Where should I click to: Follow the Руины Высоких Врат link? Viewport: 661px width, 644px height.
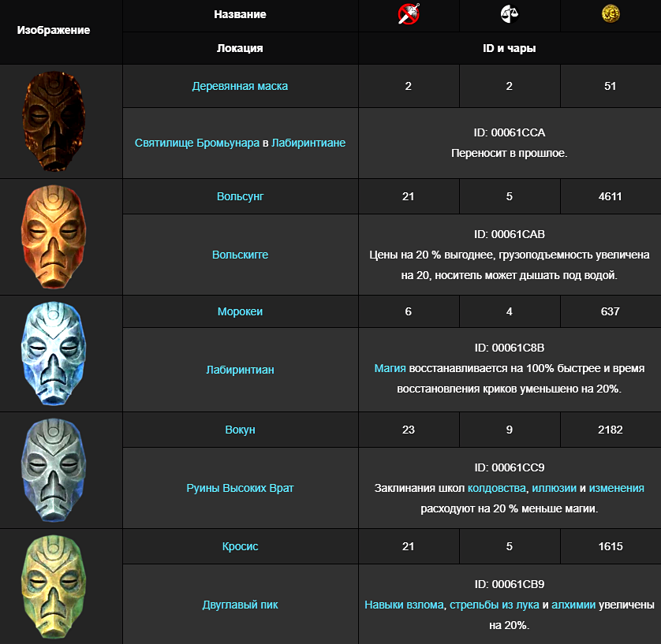240,488
